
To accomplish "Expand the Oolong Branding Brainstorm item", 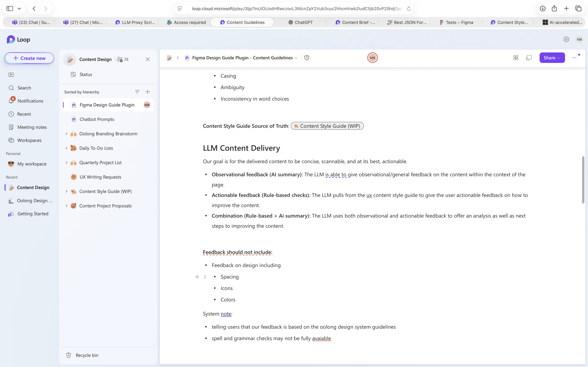I will tap(66, 134).
